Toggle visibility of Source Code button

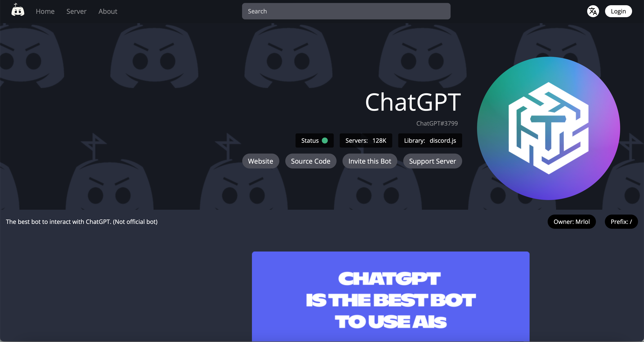click(311, 161)
